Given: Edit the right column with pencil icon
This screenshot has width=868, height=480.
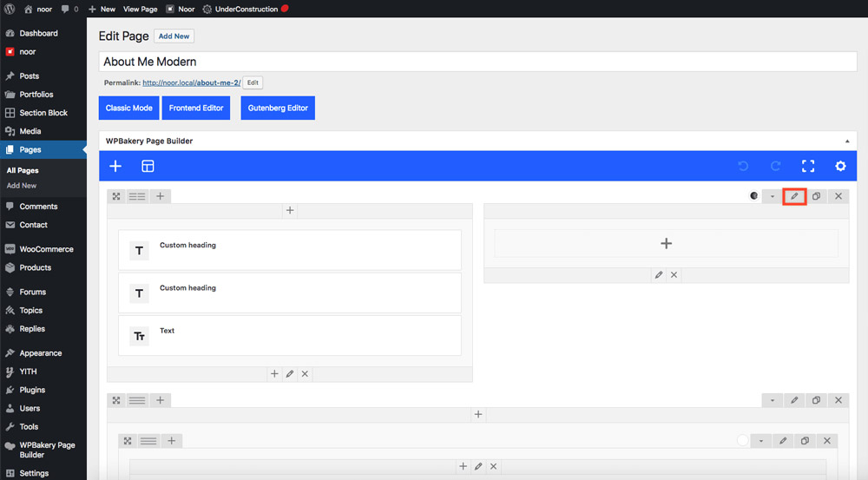Looking at the screenshot, I should 658,274.
